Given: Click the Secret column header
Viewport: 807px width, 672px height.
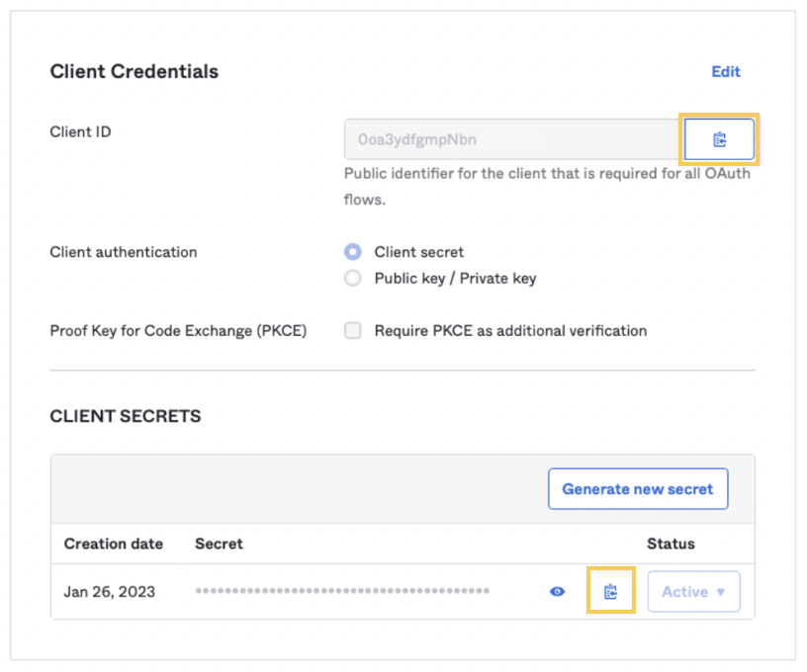Looking at the screenshot, I should [219, 544].
